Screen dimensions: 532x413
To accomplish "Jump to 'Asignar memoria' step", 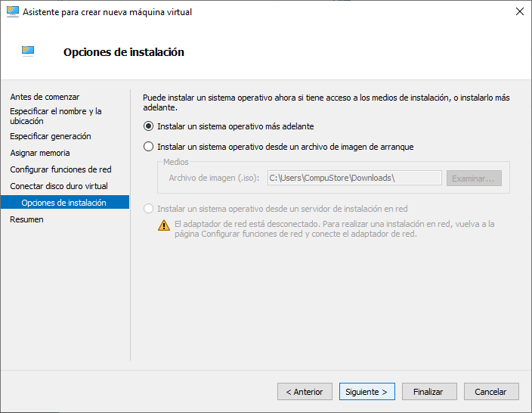I will coord(40,153).
